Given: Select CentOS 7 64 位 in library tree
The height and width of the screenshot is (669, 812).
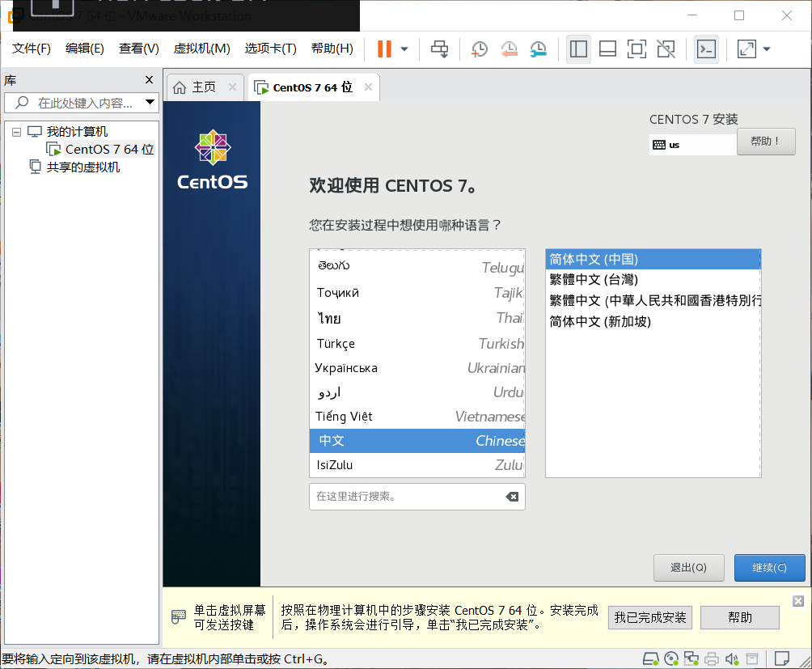Looking at the screenshot, I should [x=100, y=149].
